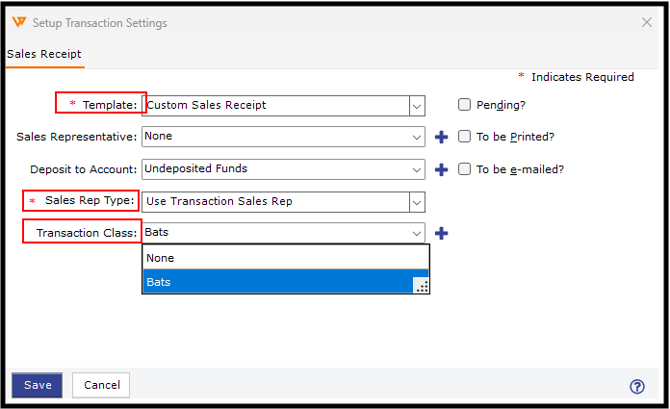Viewport: 670px width, 409px height.
Task: Enable the Pending? checkbox
Action: (464, 104)
